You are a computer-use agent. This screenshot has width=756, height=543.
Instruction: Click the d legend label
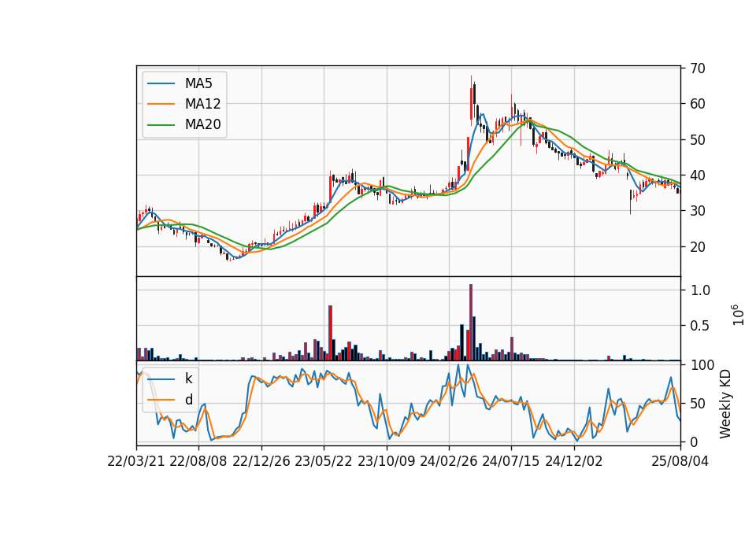click(188, 400)
